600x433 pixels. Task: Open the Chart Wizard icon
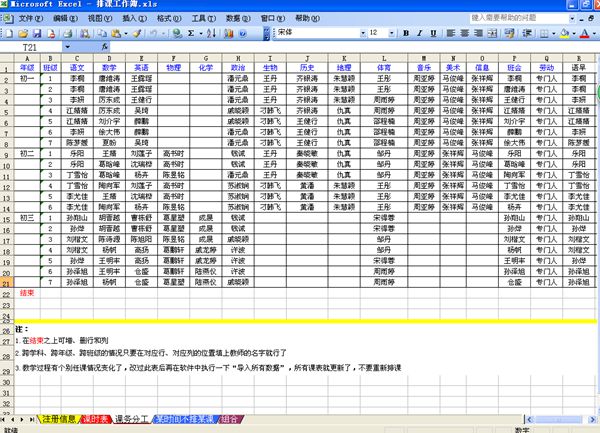point(229,34)
